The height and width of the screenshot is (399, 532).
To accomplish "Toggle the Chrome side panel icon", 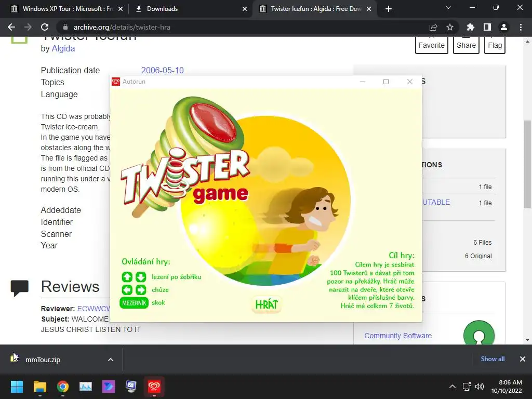I will point(487,27).
